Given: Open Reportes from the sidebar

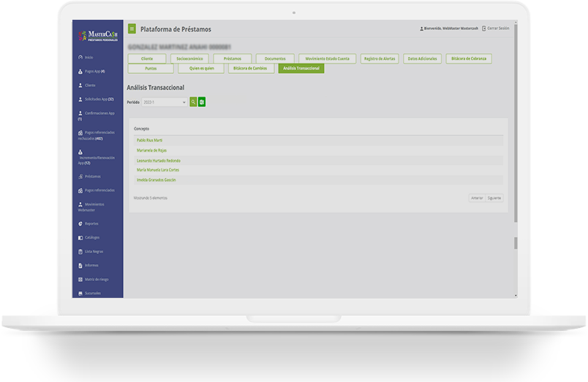Looking at the screenshot, I should tap(91, 223).
